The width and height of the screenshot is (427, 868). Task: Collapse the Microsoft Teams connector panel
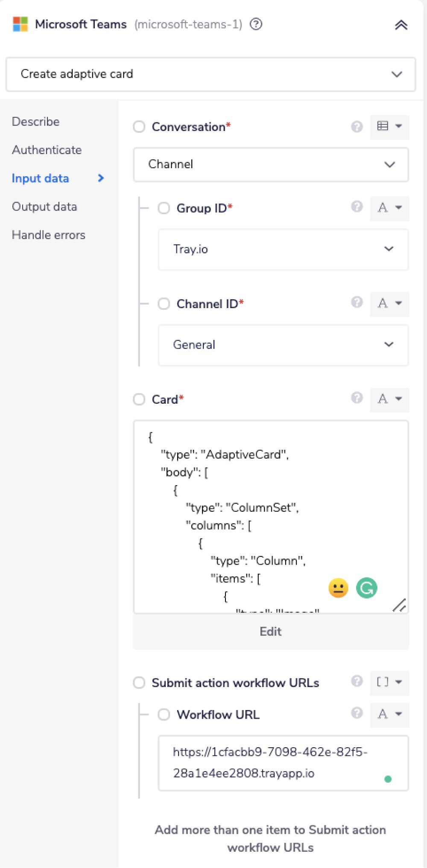[401, 25]
